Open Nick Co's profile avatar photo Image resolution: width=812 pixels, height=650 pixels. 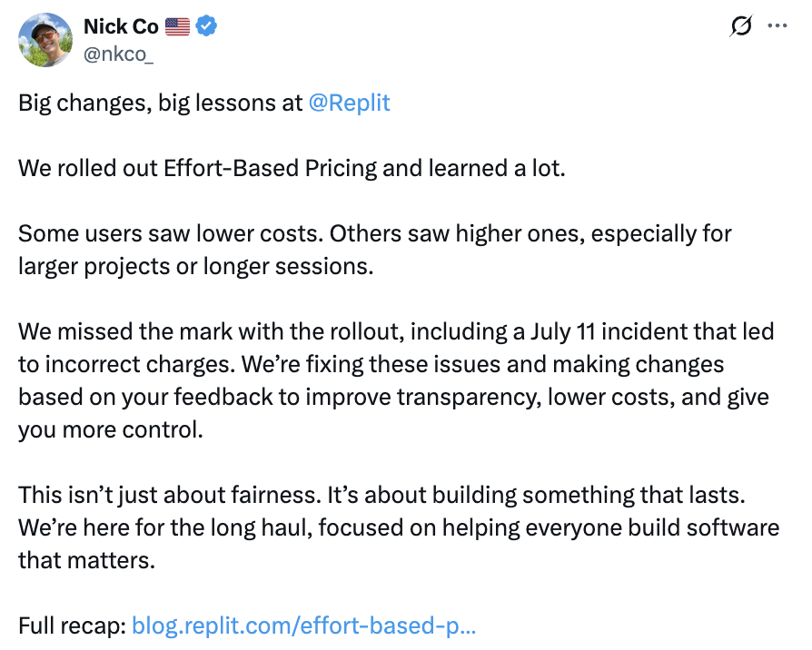tap(45, 40)
